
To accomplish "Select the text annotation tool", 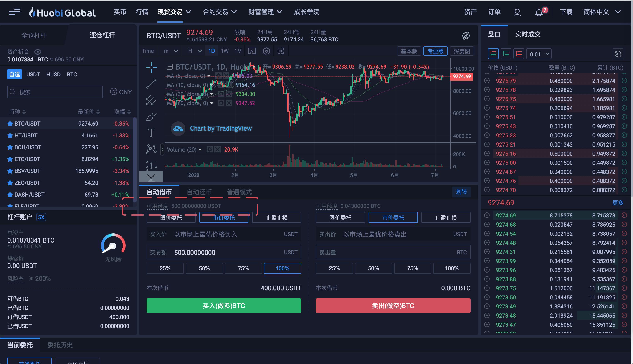I will 151,133.
